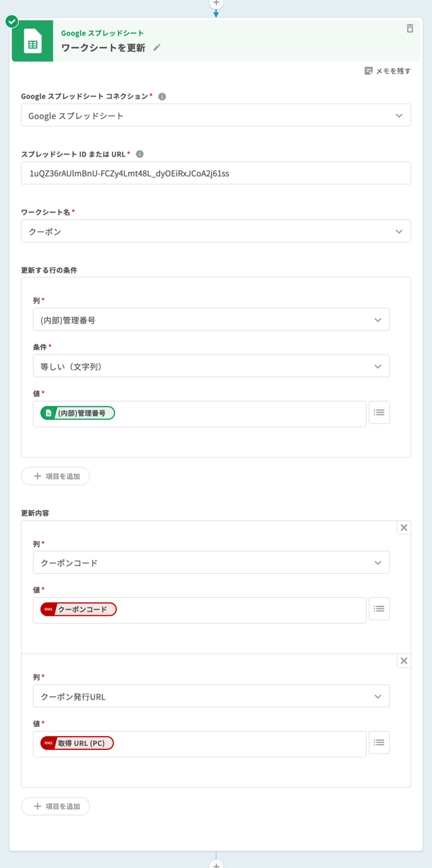Viewport: 432px width, 868px height.
Task: Click 項目を追加 under 更新内容
Action: 56,806
